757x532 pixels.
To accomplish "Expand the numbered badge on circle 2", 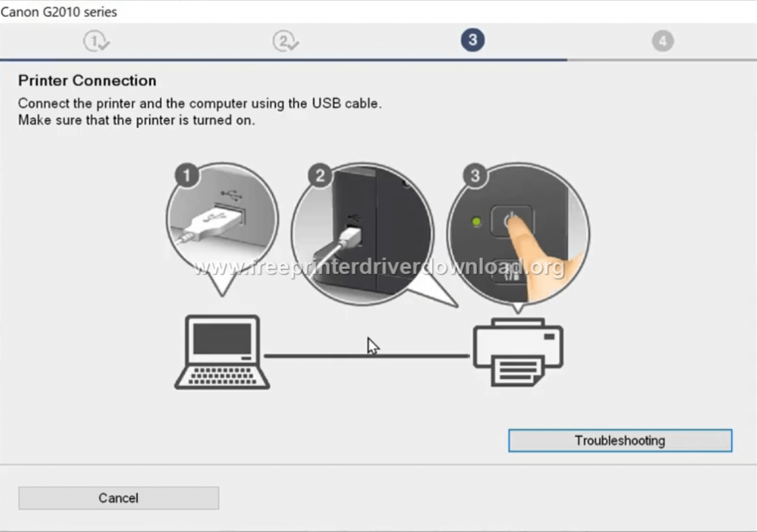I will tap(319, 176).
